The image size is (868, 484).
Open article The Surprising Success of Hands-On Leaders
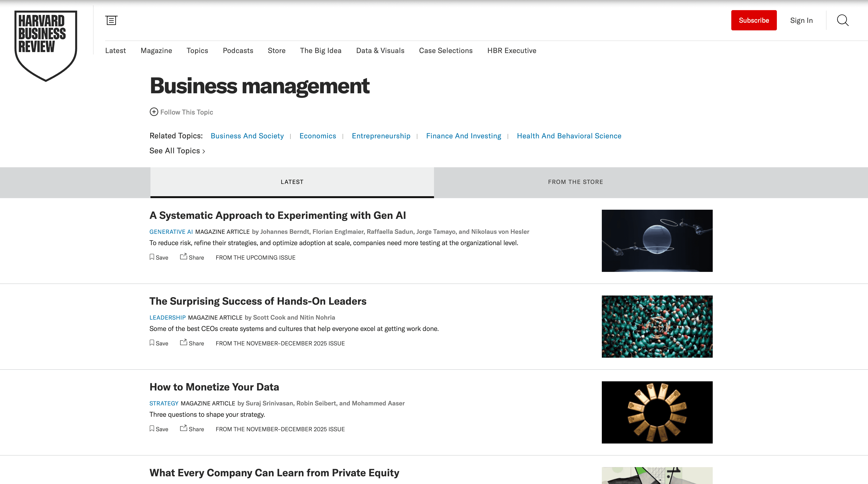pos(258,301)
